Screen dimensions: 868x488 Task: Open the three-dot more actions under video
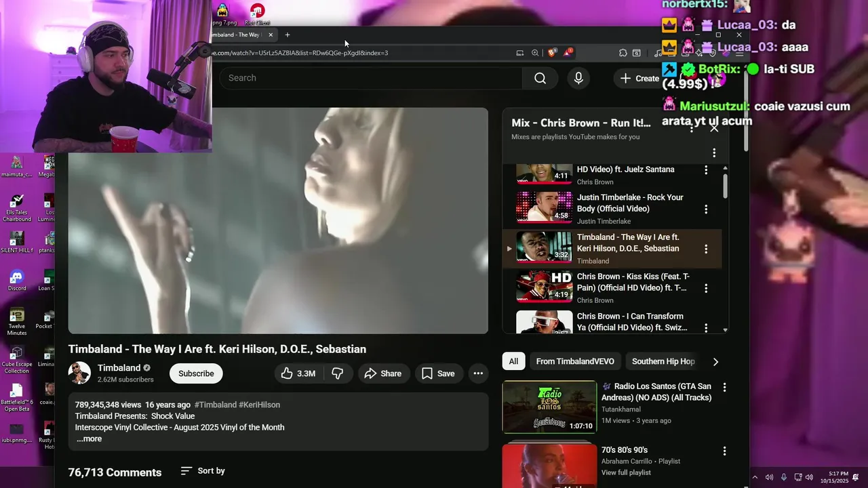[478, 373]
